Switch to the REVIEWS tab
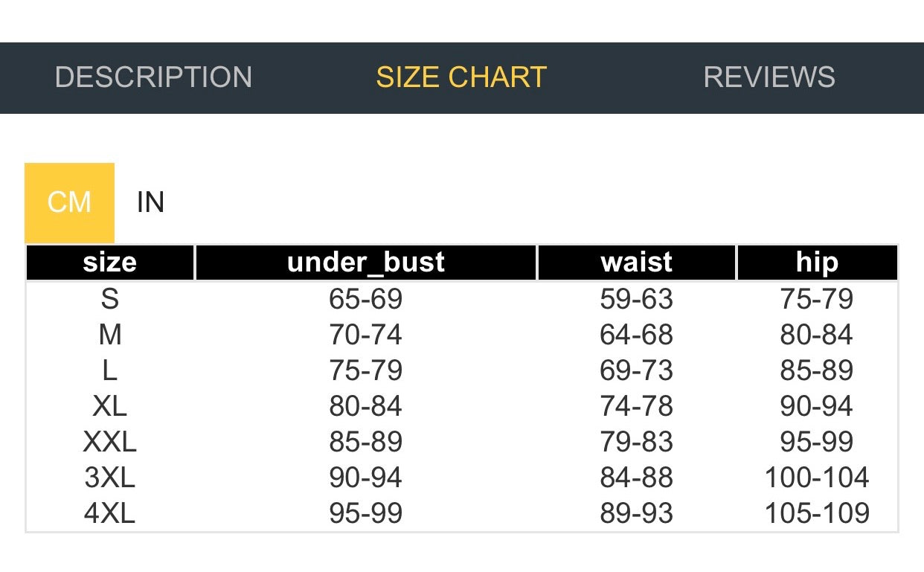This screenshot has height=572, width=924. point(769,77)
